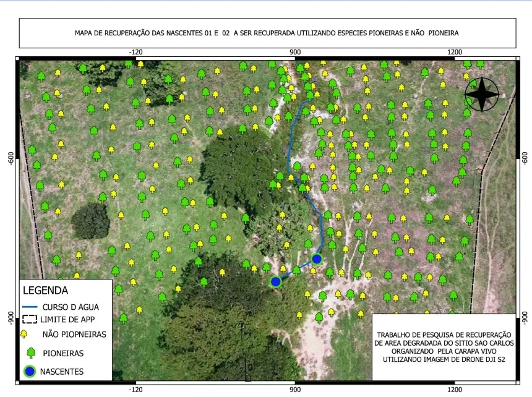Click the small isolated dark bush at left
The height and width of the screenshot is (397, 532).
pyautogui.click(x=91, y=221)
